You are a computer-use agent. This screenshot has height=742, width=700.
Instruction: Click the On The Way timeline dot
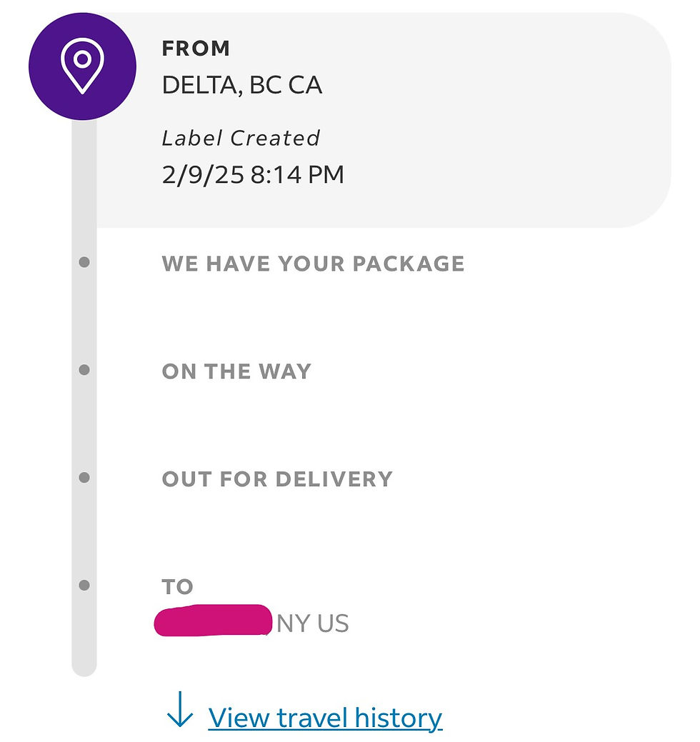pyautogui.click(x=84, y=370)
